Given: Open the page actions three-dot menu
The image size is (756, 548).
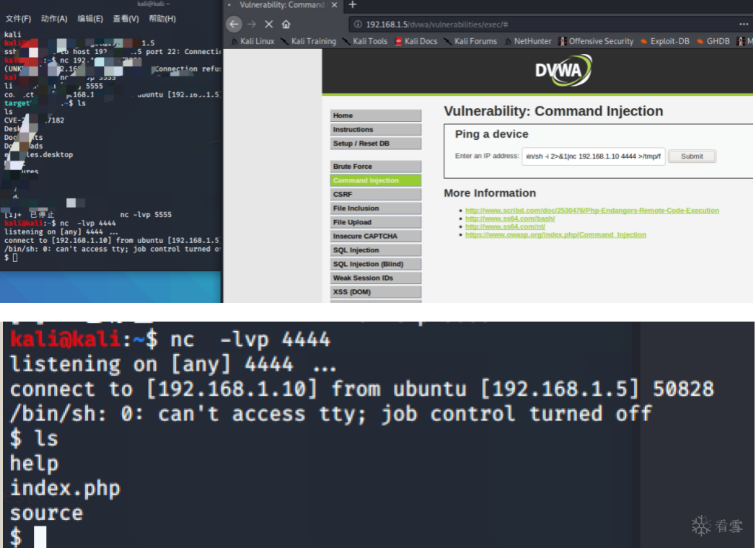Looking at the screenshot, I should [744, 24].
